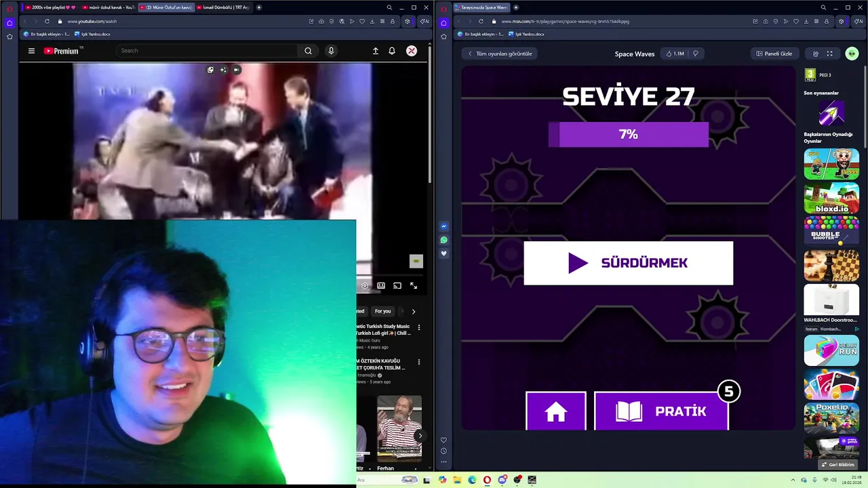Click the level 7% progress bar

tap(629, 134)
